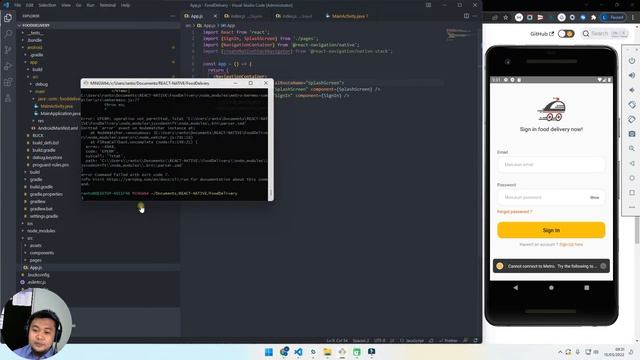Viewport: 640px width, 360px height.
Task: Open settings.gradle in the explorer
Action: (44, 216)
